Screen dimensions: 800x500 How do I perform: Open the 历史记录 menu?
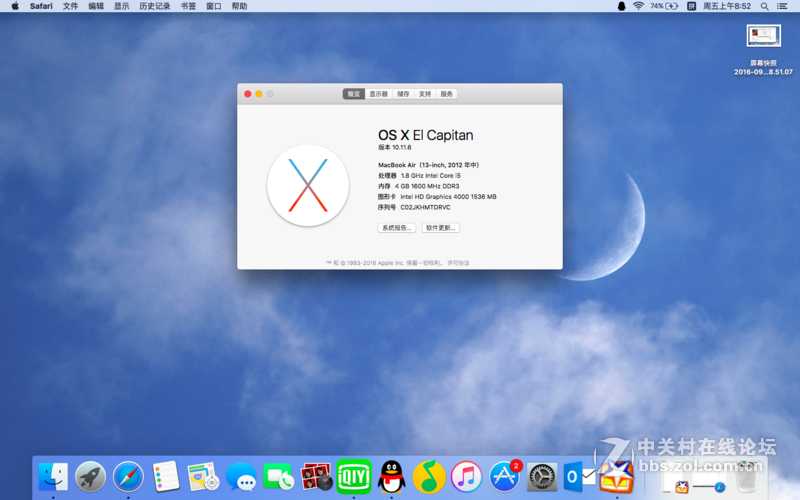coord(155,6)
